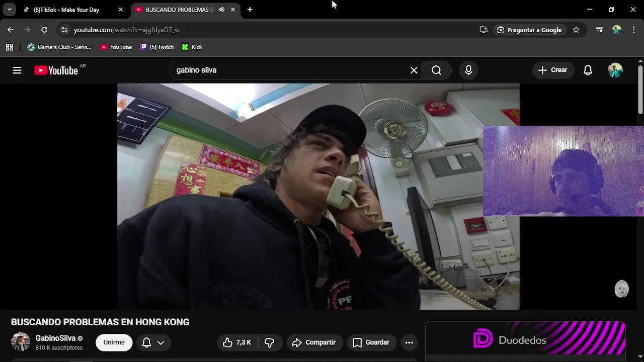Open the Kick bookmark
The height and width of the screenshot is (362, 644).
point(192,47)
